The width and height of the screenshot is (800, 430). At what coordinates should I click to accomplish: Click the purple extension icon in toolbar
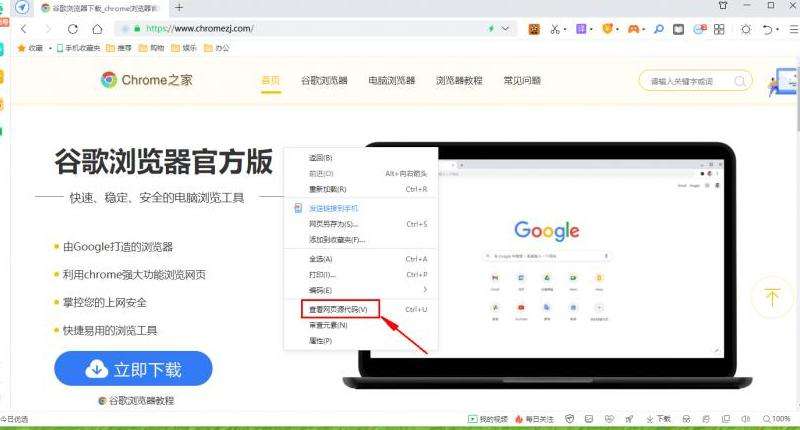[581, 29]
